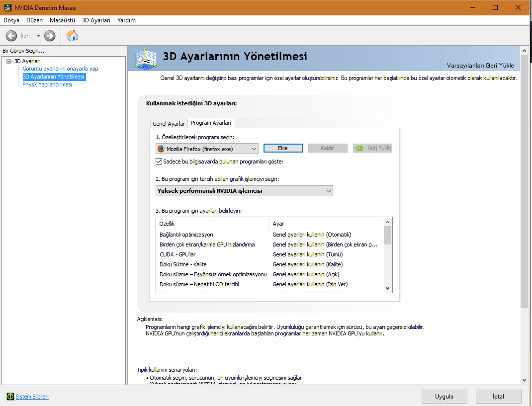Select the Doku Süzme - Kalite setting row

183,264
